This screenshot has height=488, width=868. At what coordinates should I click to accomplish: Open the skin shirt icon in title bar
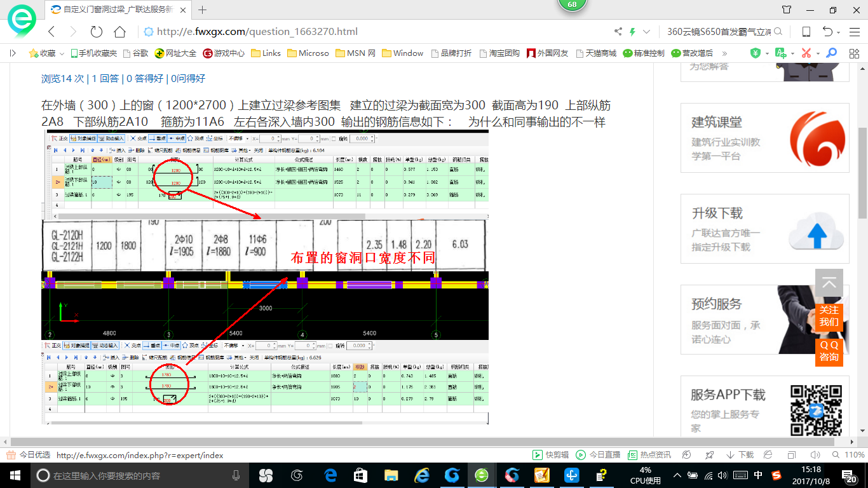click(787, 10)
